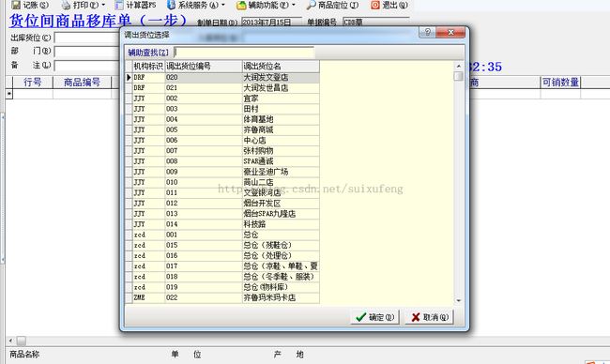Open the 计算器F5 calculator icon
The image size is (610, 364).
119,5
